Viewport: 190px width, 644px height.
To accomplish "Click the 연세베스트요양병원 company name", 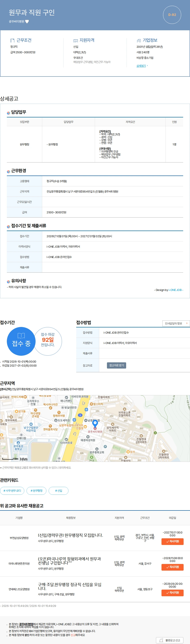I will click(19, 589).
